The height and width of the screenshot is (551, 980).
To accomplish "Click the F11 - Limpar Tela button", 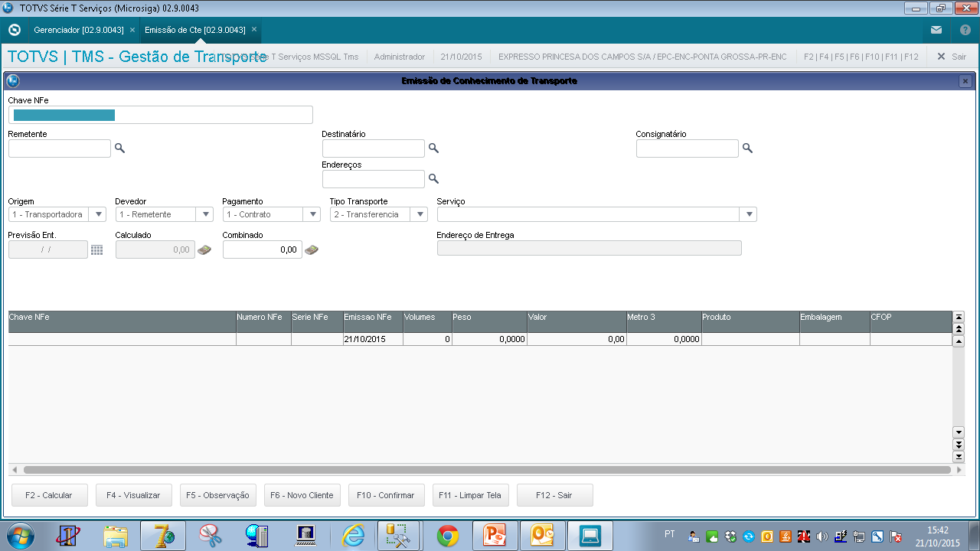I will [x=471, y=495].
